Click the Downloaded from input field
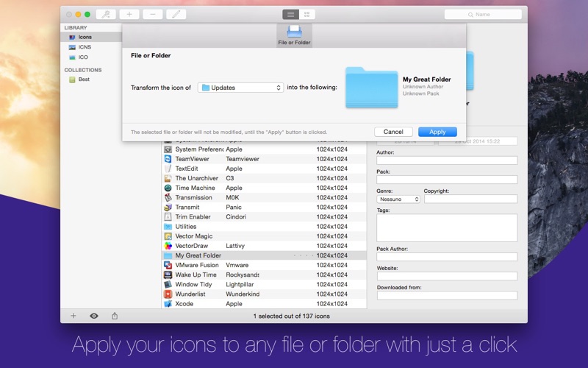This screenshot has width=588, height=368. tap(447, 296)
